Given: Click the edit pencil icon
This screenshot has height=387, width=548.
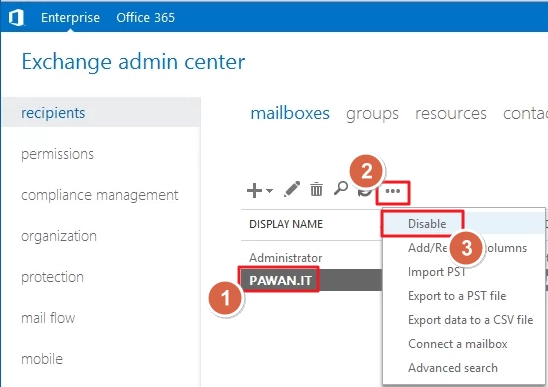Looking at the screenshot, I should [x=292, y=189].
